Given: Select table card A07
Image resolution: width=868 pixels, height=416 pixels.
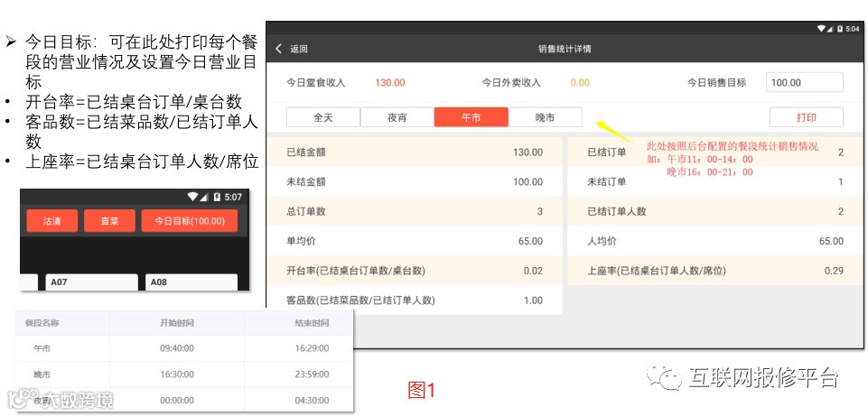Looking at the screenshot, I should pyautogui.click(x=91, y=282).
